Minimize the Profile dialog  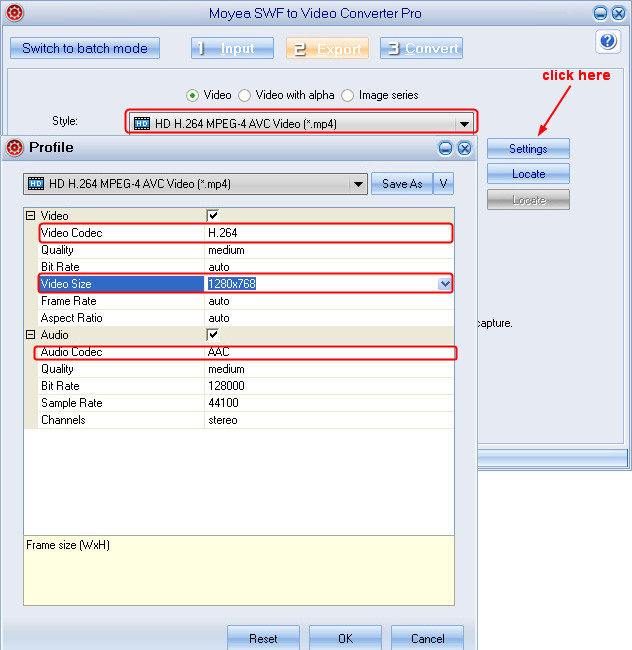click(446, 148)
